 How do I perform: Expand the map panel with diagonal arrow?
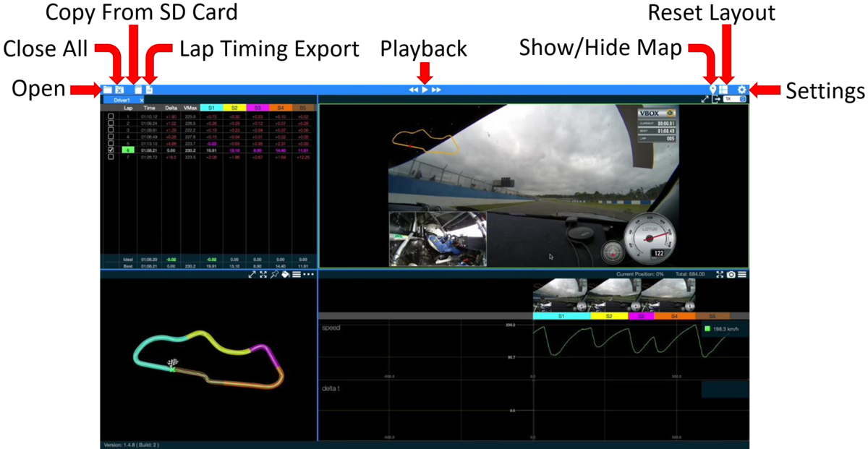point(252,275)
